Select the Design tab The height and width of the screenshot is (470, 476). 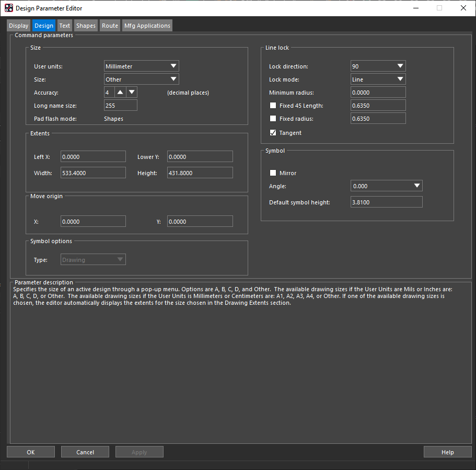(x=44, y=26)
